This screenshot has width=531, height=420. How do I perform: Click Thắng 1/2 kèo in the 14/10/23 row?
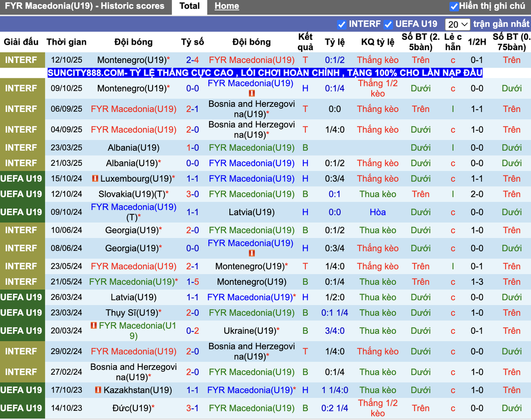[x=378, y=408]
